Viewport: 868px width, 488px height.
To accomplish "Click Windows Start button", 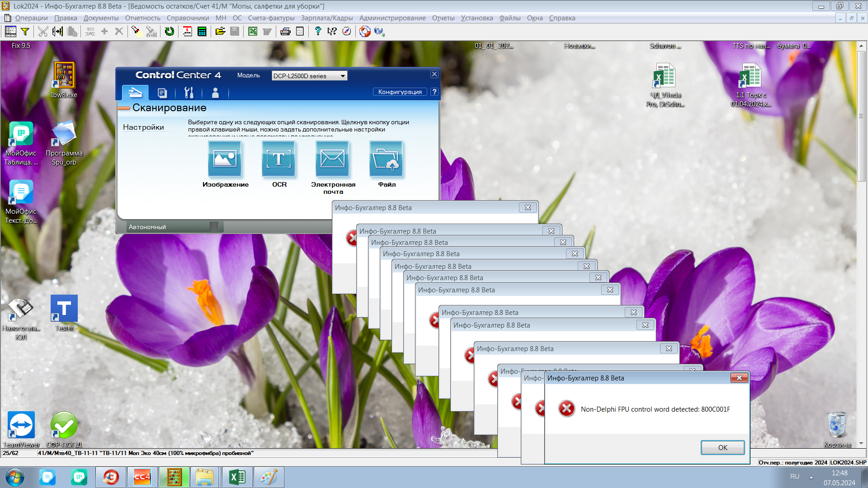I will pos(14,477).
